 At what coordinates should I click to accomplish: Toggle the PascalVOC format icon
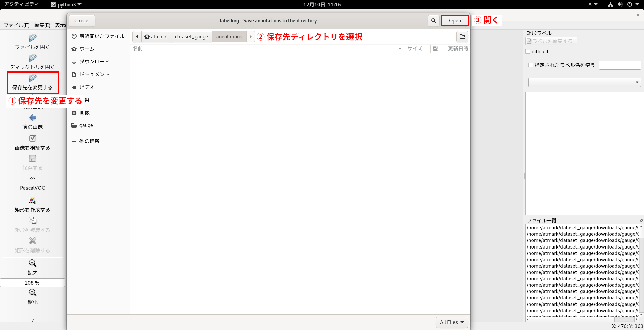[33, 178]
